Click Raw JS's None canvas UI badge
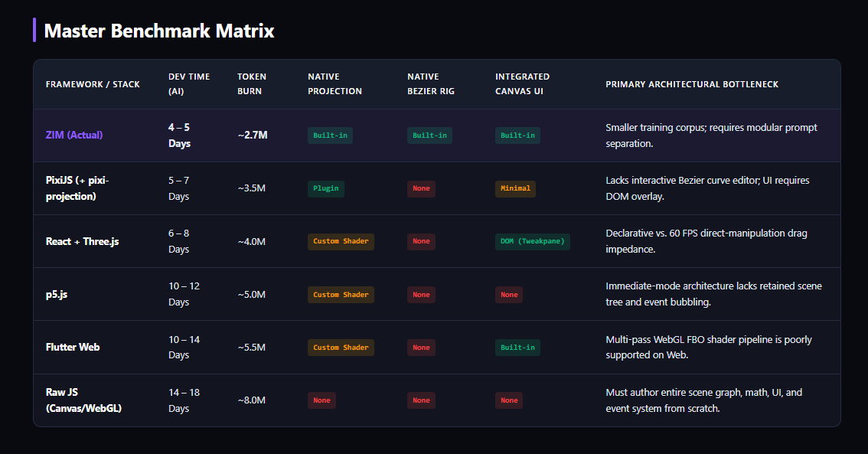This screenshot has height=454, width=868. pos(509,400)
